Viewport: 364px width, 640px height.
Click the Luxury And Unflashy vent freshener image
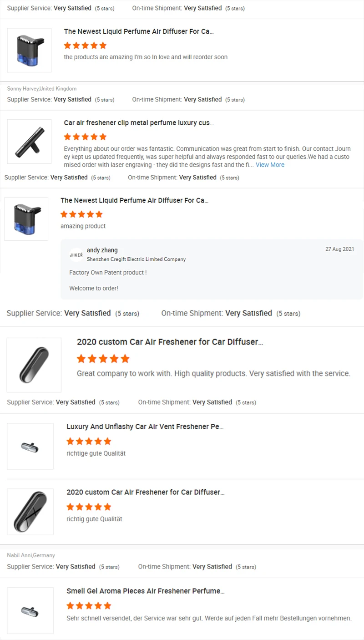(x=30, y=447)
